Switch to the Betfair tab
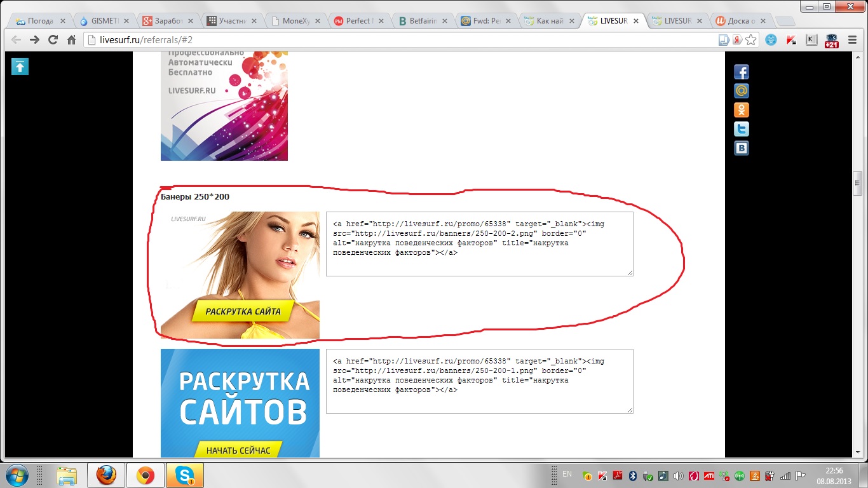This screenshot has width=868, height=488. (423, 21)
